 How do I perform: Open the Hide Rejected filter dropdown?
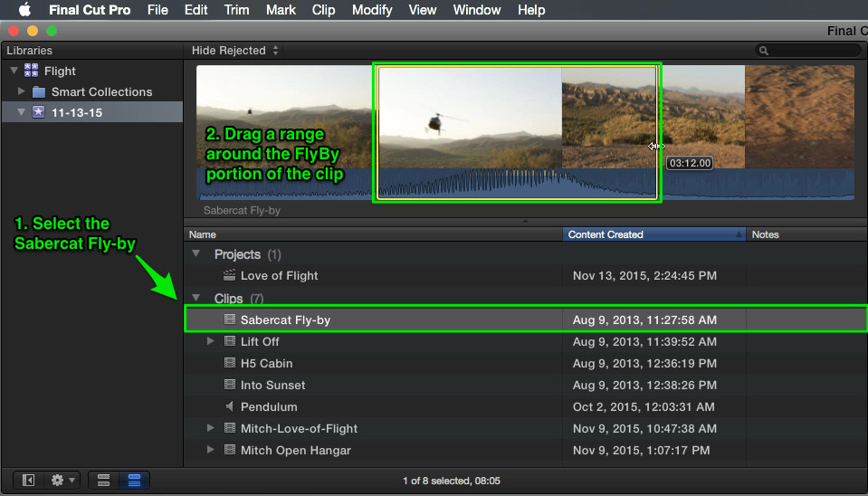pos(234,51)
